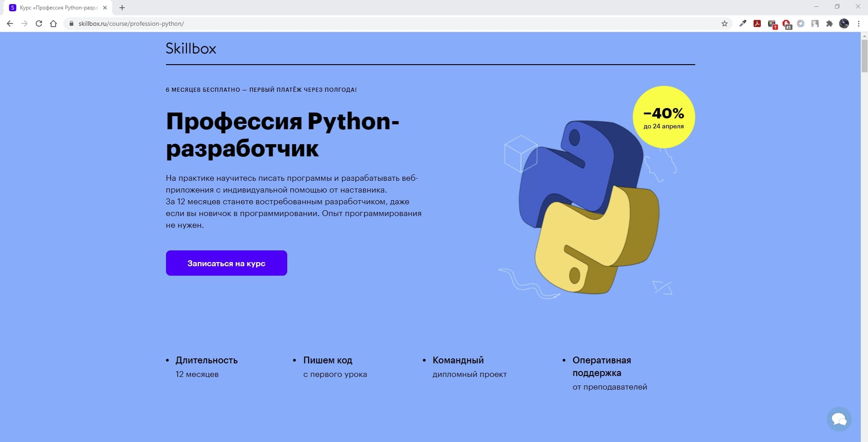Restore down the browser window

click(837, 7)
